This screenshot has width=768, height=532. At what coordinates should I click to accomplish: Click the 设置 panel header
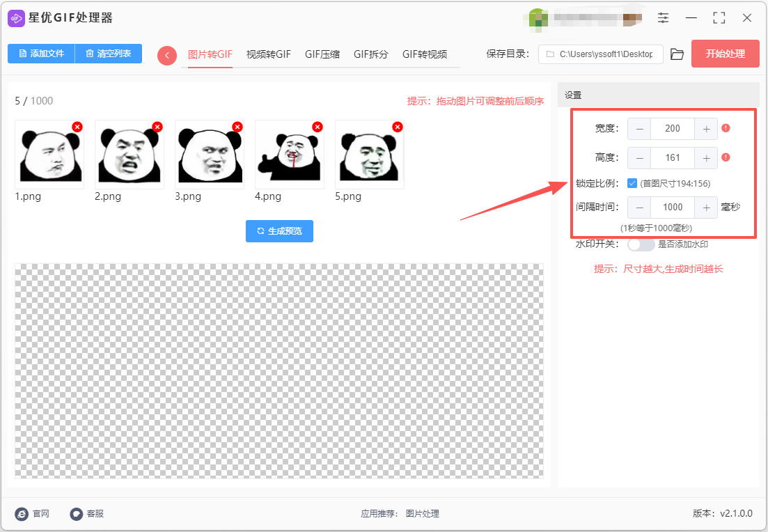point(658,95)
